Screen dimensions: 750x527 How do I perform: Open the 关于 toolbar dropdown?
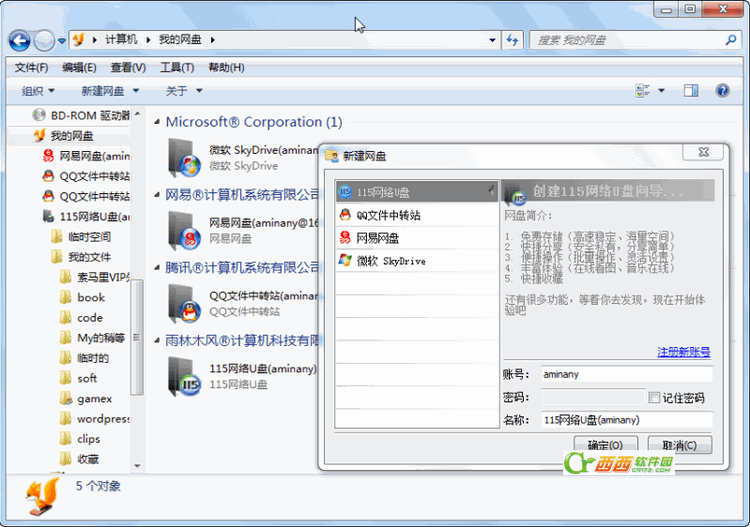(184, 91)
